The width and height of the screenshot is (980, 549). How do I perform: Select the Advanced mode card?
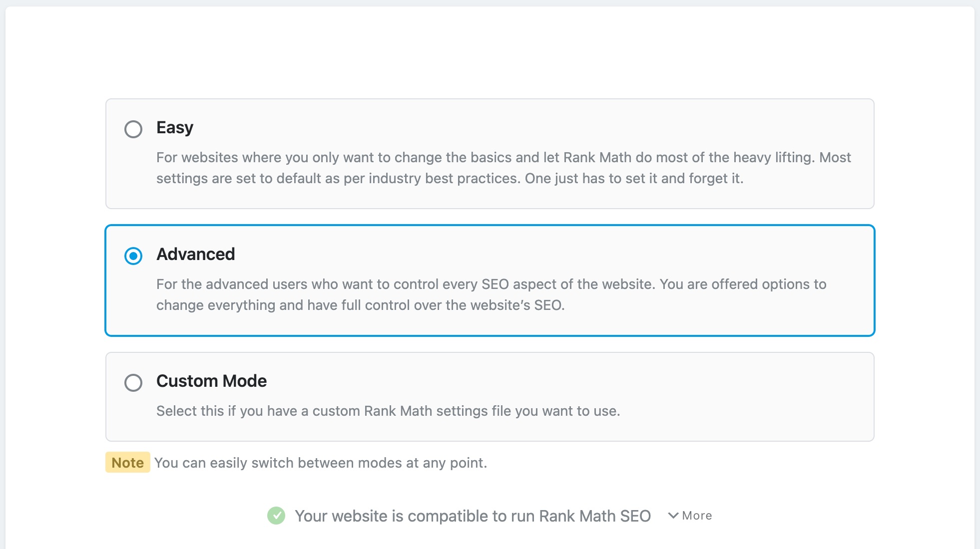[490, 279]
